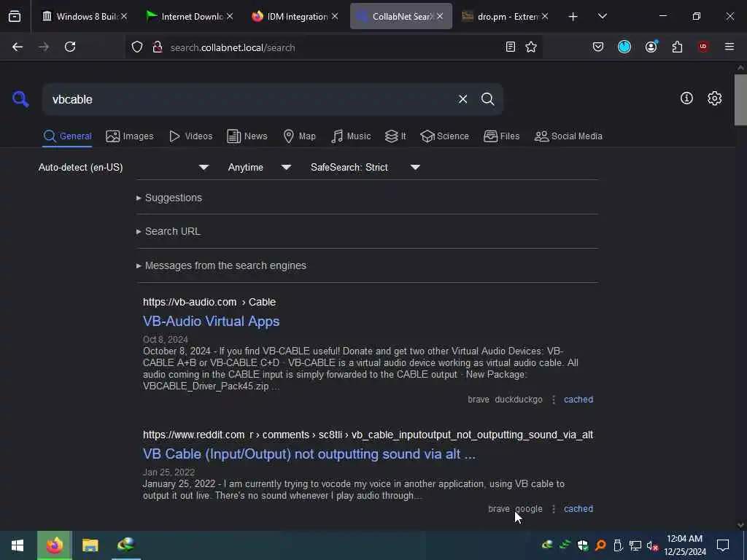The width and height of the screenshot is (747, 560).
Task: Open Firefox application hamburger menu
Action: click(729, 47)
